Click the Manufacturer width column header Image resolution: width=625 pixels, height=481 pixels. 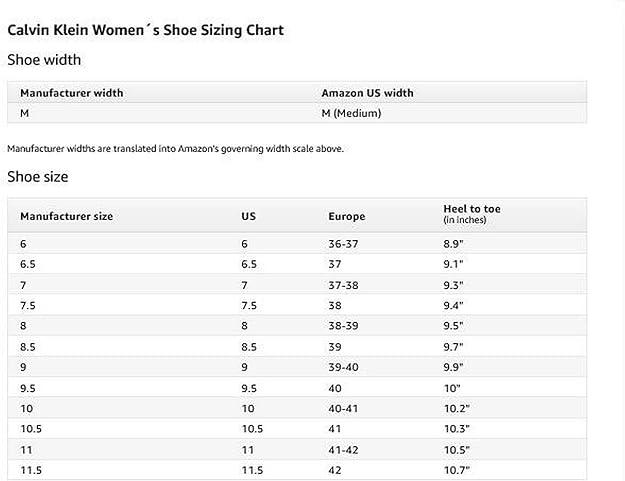coord(71,93)
